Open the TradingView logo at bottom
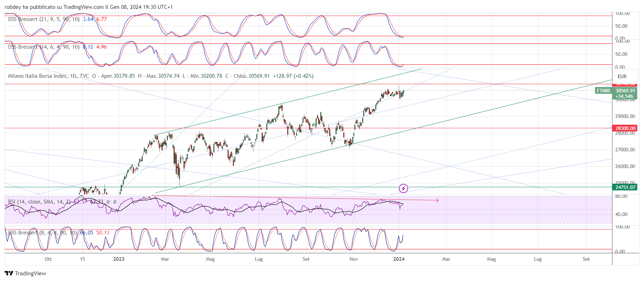The height and width of the screenshot is (281, 644). tap(25, 273)
